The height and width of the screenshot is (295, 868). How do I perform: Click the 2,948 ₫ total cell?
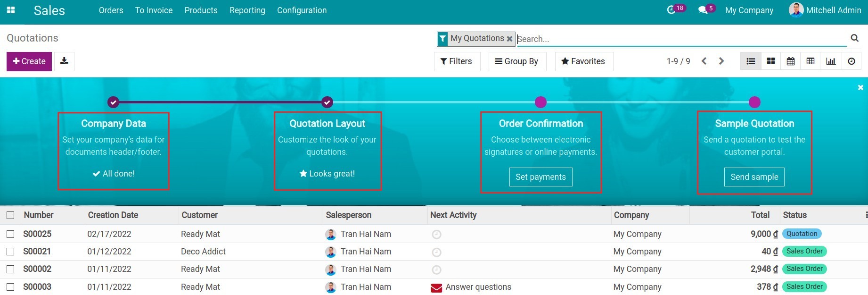coord(764,269)
